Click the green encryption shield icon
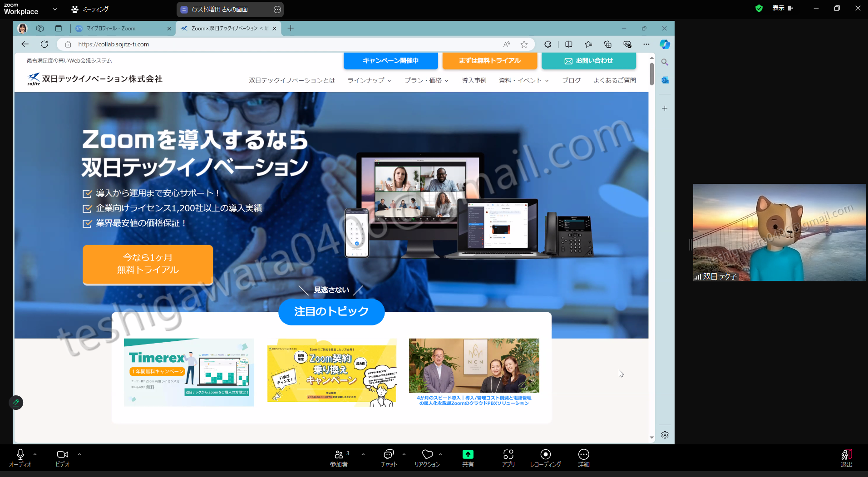868x477 pixels. [x=759, y=8]
